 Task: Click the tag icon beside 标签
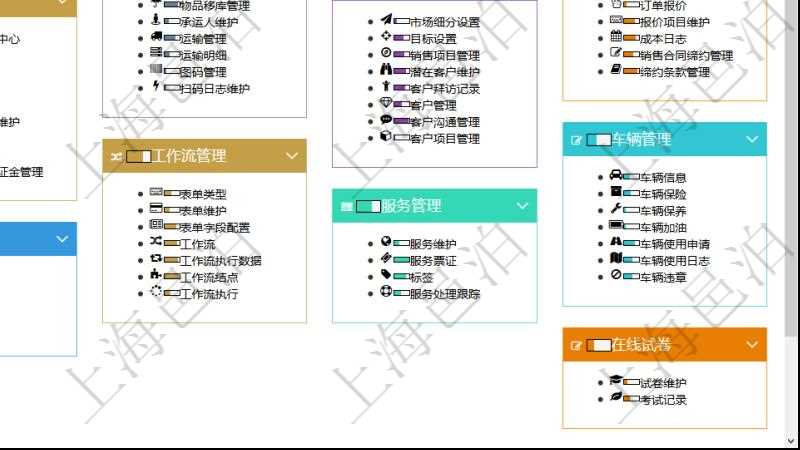pyautogui.click(x=386, y=274)
